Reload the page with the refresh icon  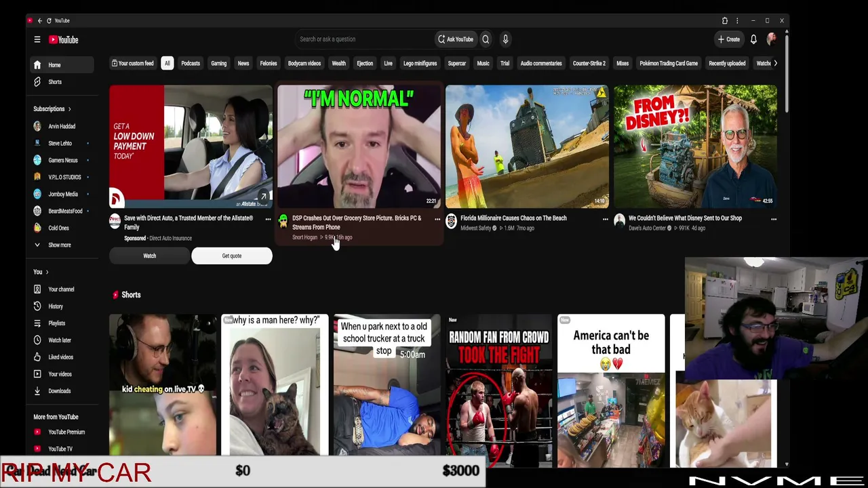point(50,21)
